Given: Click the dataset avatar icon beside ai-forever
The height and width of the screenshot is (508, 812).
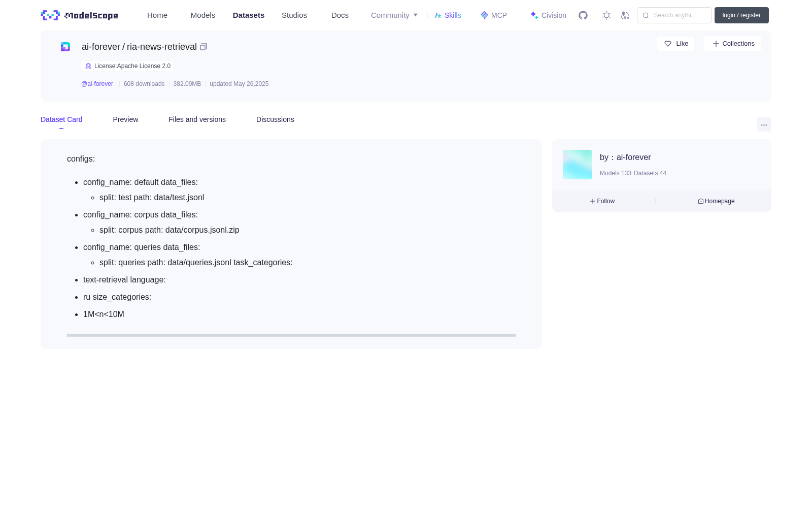Looking at the screenshot, I should [x=65, y=47].
